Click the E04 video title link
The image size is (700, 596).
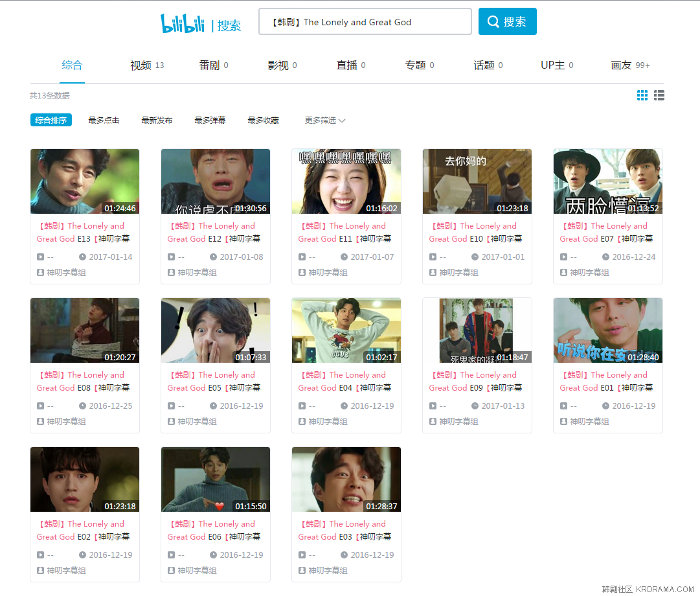click(344, 381)
